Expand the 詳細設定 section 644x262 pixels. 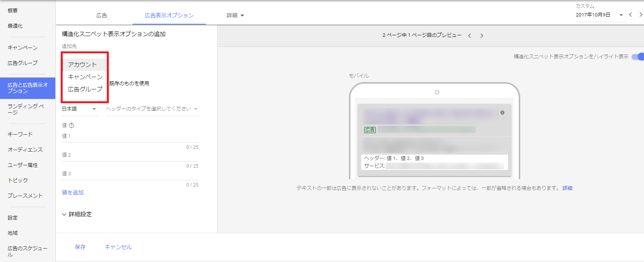pos(77,214)
